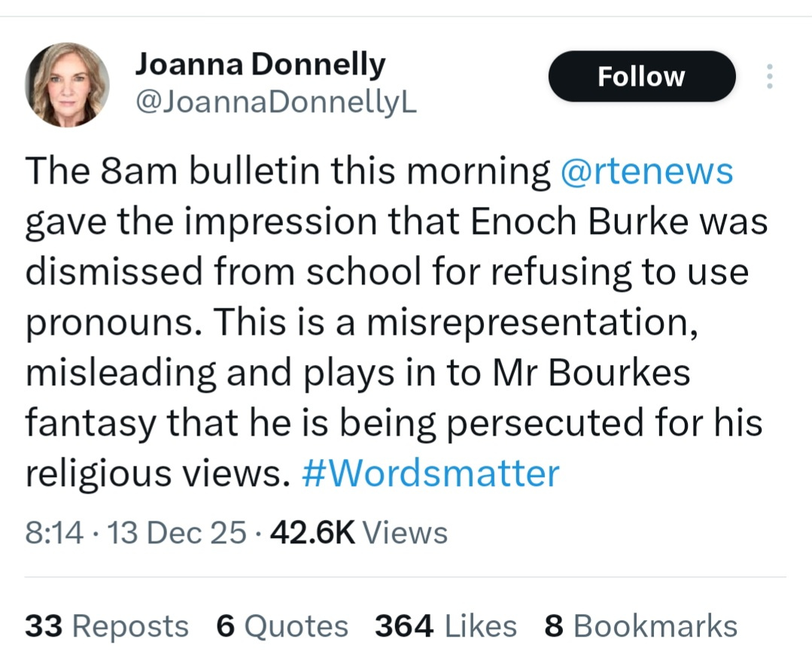Click the Joanna Donnelly display name

click(260, 66)
